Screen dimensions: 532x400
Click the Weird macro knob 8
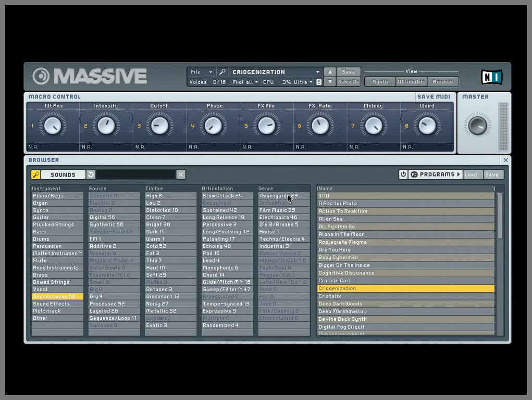click(427, 126)
